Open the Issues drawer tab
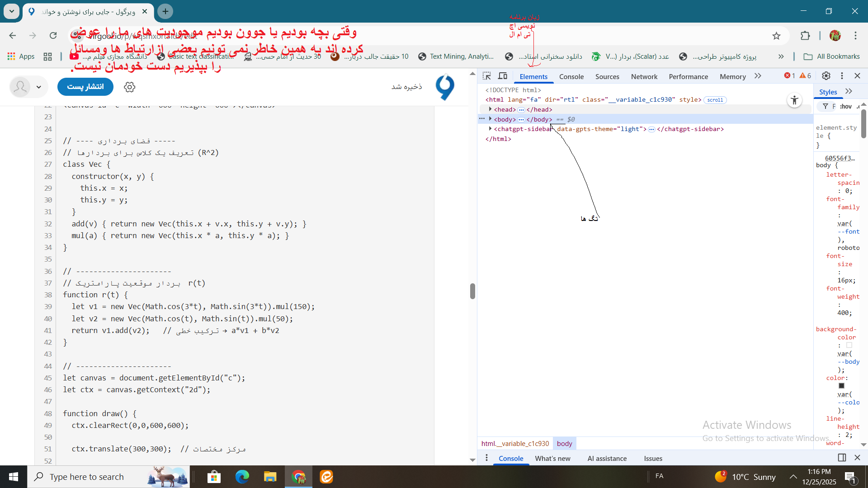This screenshot has width=868, height=488. (x=653, y=458)
